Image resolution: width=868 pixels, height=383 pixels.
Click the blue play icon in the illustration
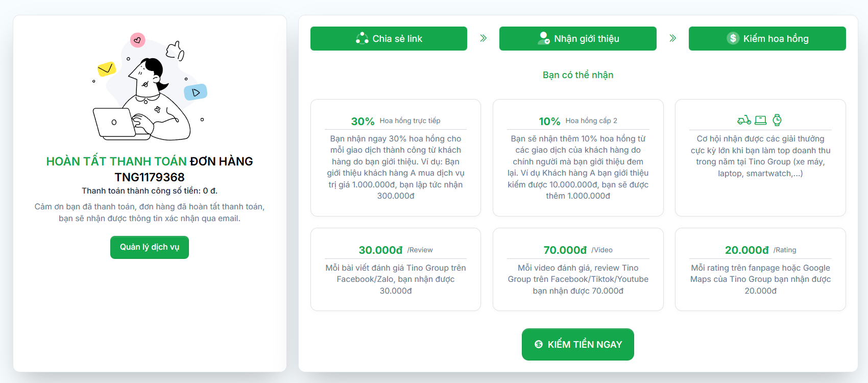(x=196, y=91)
